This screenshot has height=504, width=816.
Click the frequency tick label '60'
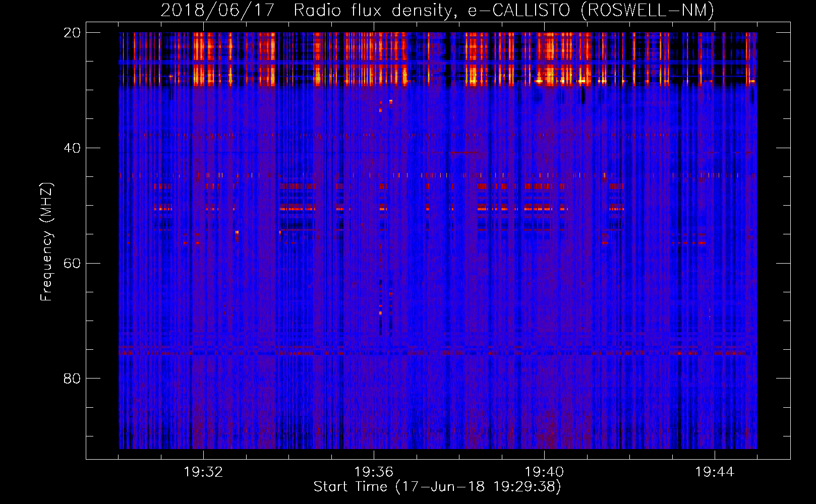tap(72, 264)
